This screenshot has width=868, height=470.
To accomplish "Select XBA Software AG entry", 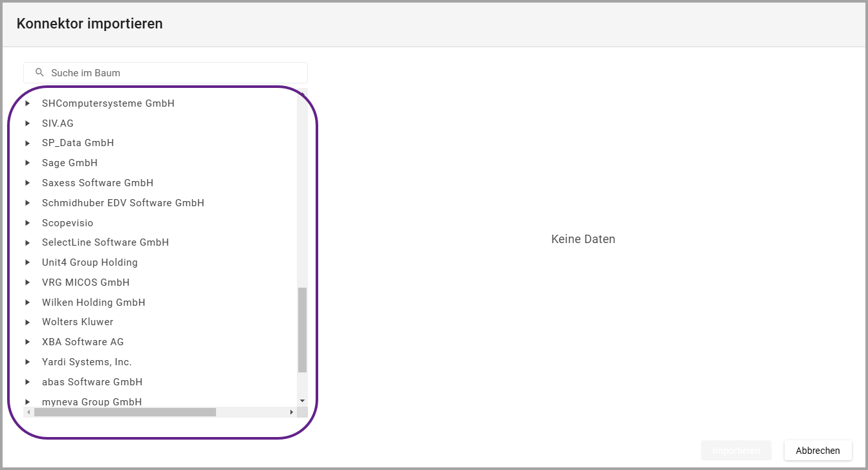I will pos(83,342).
